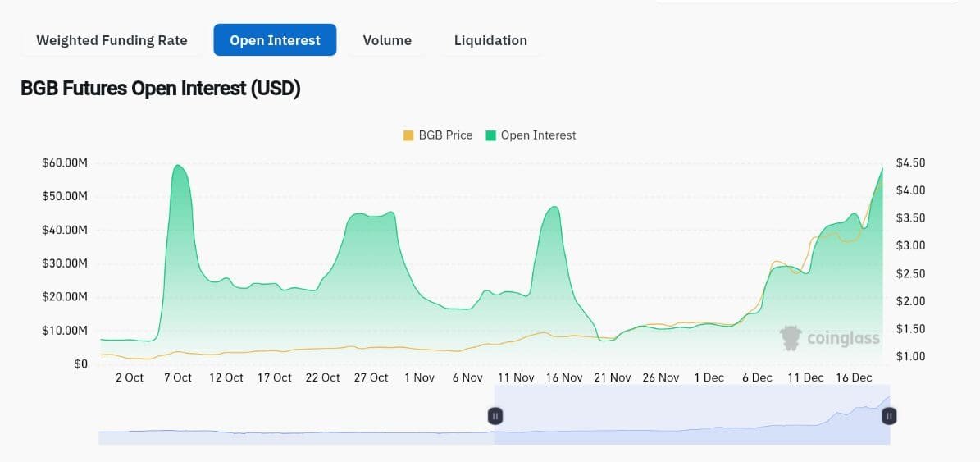This screenshot has width=980, height=462.
Task: Click the $50.00M axis label
Action: [65, 196]
